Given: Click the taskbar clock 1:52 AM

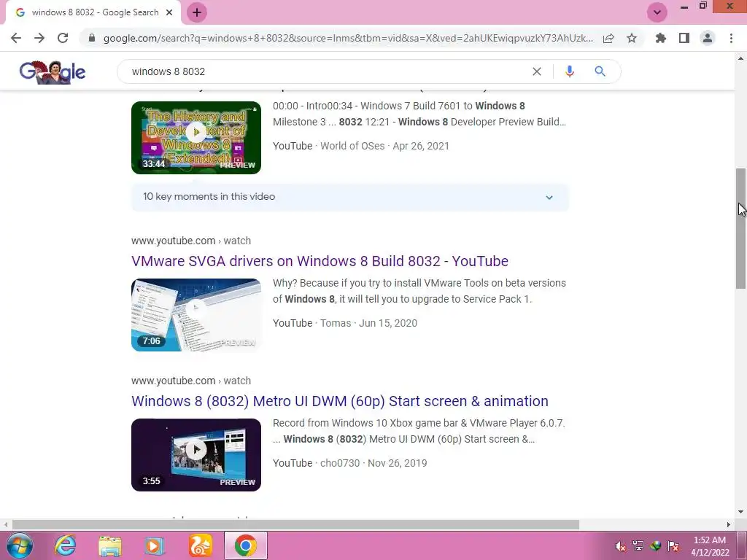Looking at the screenshot, I should click(x=709, y=540).
